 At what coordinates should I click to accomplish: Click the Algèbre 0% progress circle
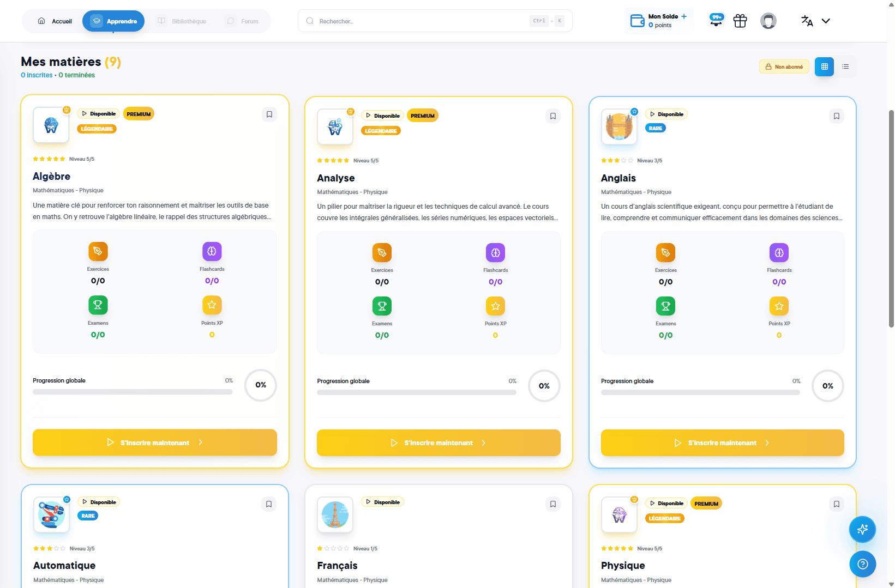coord(261,385)
